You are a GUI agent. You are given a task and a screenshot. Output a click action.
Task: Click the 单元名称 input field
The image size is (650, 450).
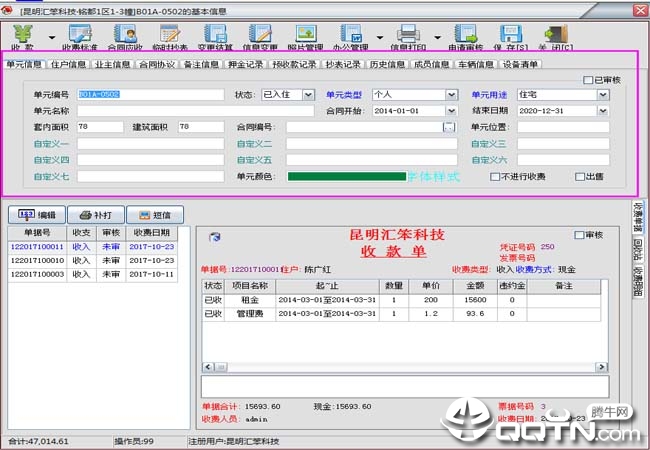tap(196, 111)
